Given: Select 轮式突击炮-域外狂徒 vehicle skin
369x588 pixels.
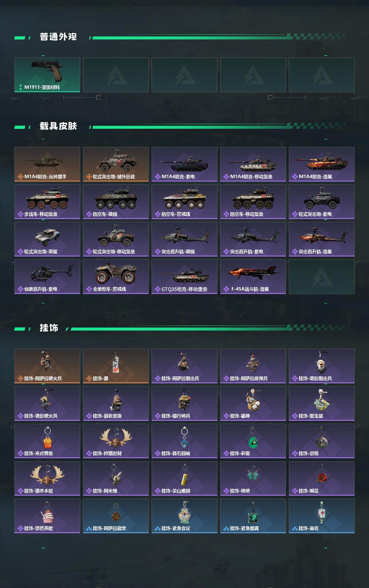Looking at the screenshot, I should coord(116,164).
